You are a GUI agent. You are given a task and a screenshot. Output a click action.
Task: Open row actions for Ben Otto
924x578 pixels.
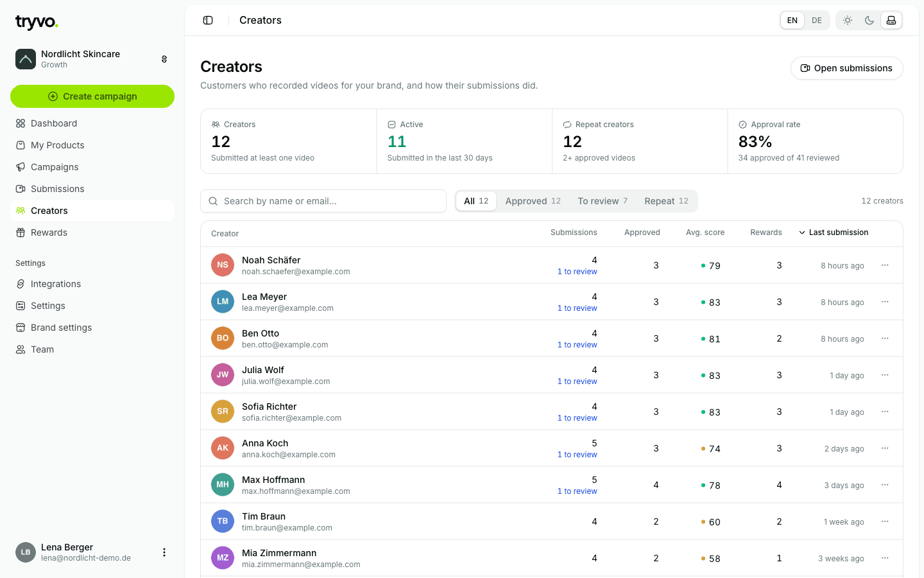(885, 338)
